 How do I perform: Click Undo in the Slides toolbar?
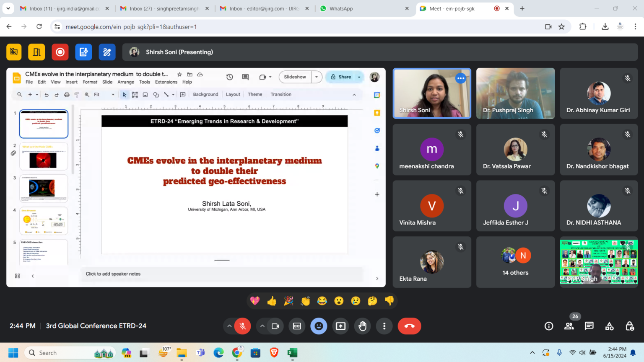(x=46, y=94)
